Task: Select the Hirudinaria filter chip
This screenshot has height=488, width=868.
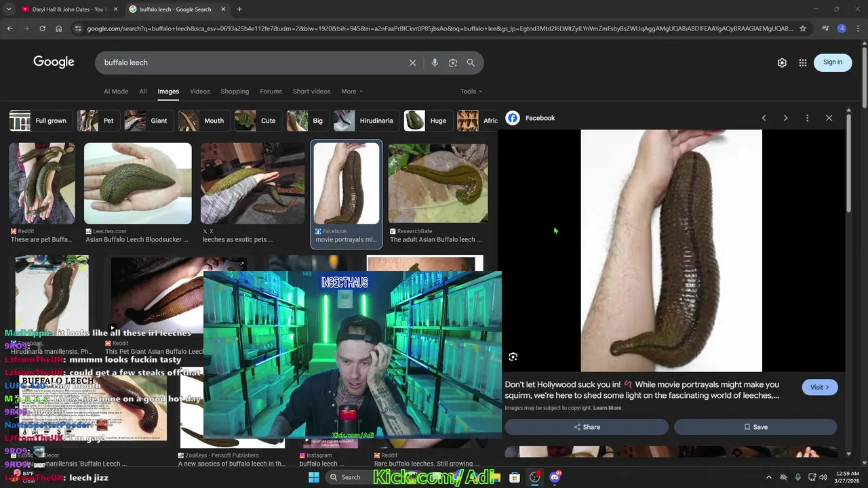Action: click(x=365, y=121)
